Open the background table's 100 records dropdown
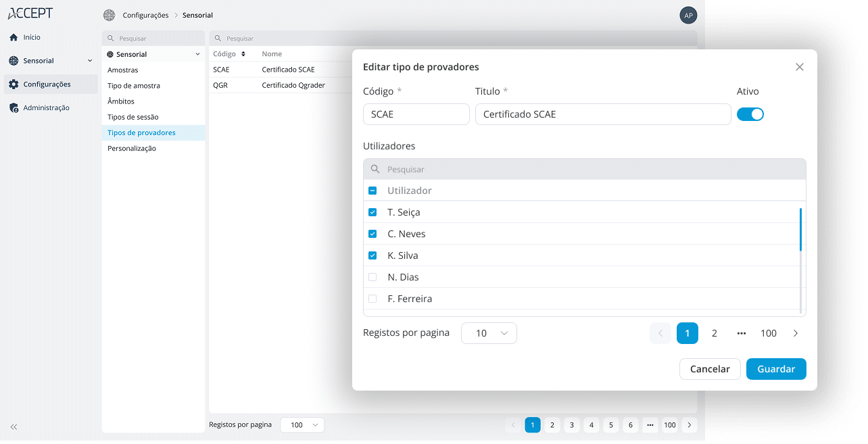 302,425
